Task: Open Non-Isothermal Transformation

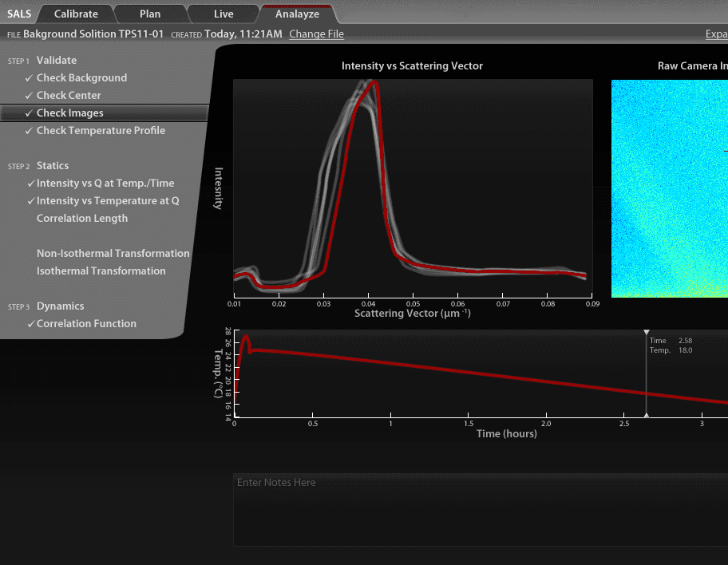Action: pos(113,253)
